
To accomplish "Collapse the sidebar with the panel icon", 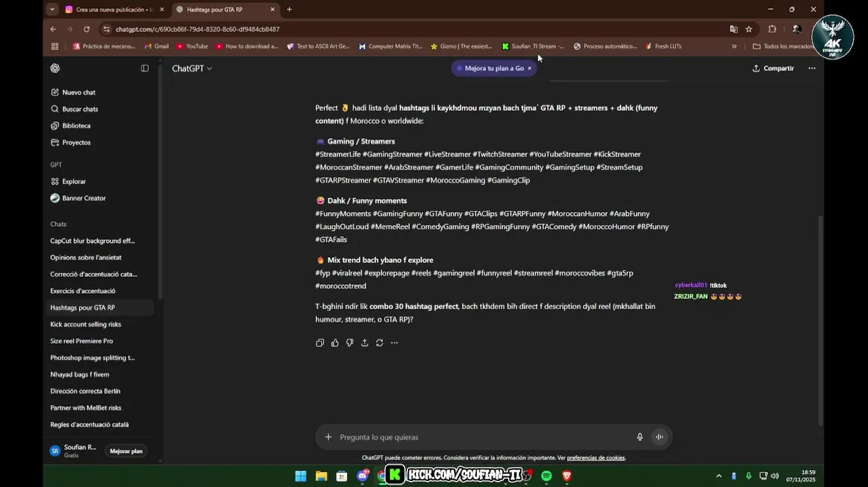I will coord(145,68).
